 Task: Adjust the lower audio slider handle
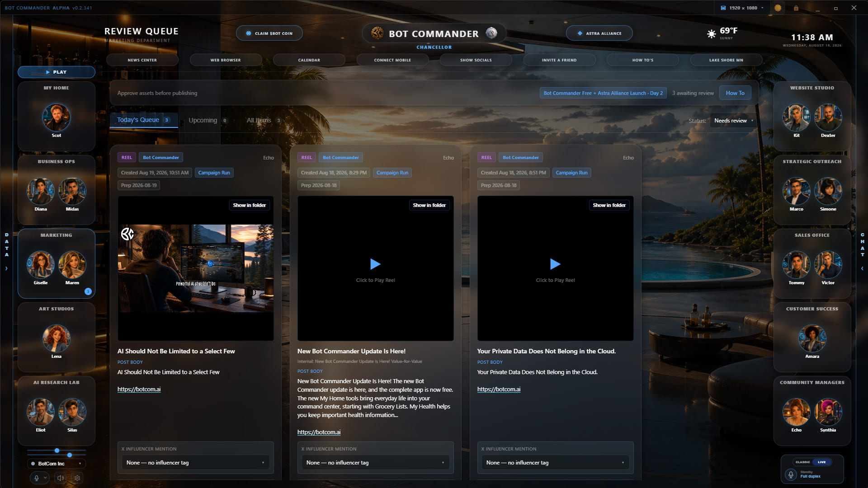point(70,455)
